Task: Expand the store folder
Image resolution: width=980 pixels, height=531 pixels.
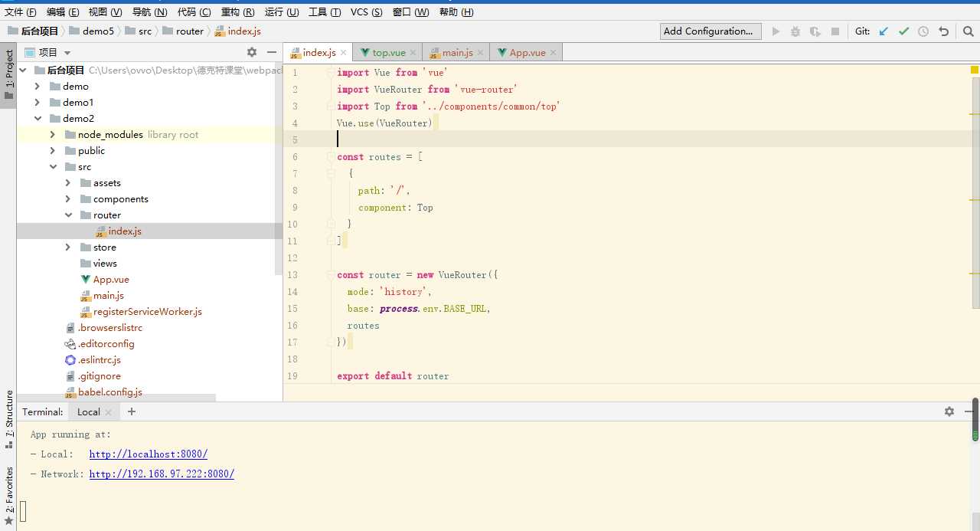Action: tap(68, 247)
